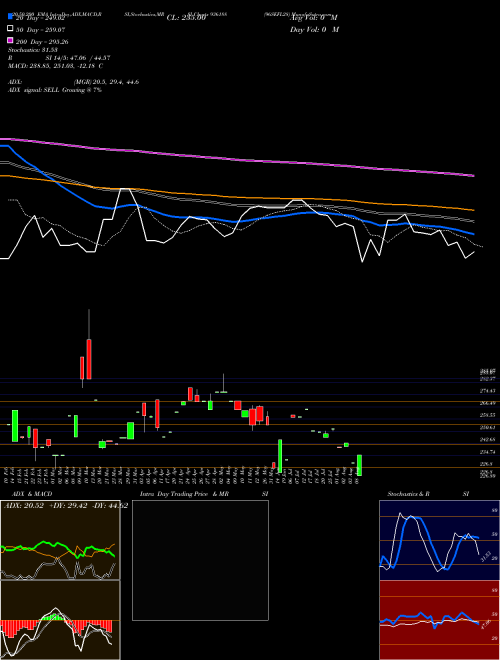Click the 'Intra Day Trading Price & MRSI' title

click(204, 494)
